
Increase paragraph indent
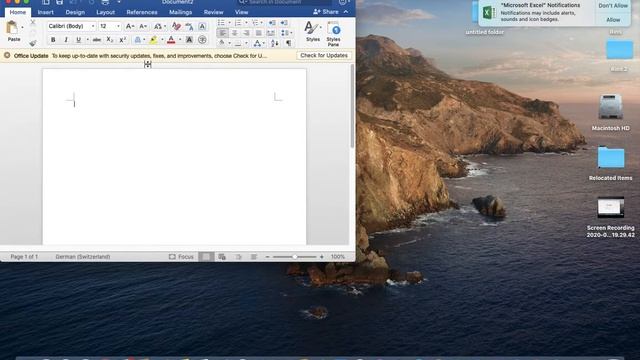pyautogui.click(x=284, y=22)
